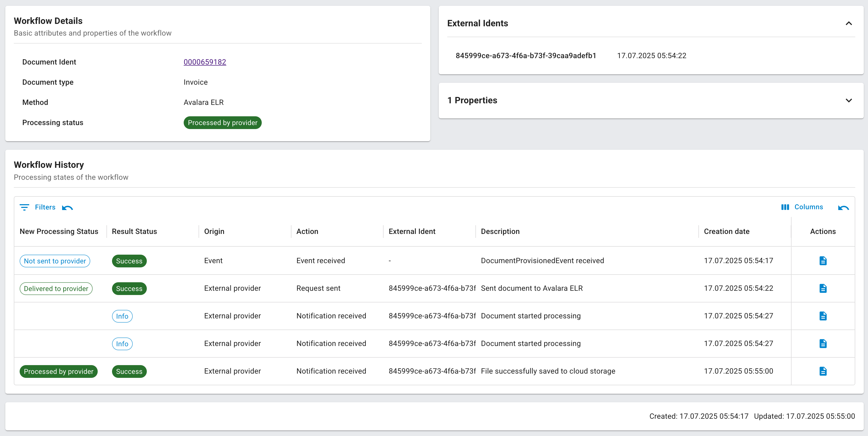Open the Columns selector button

[x=809, y=207]
